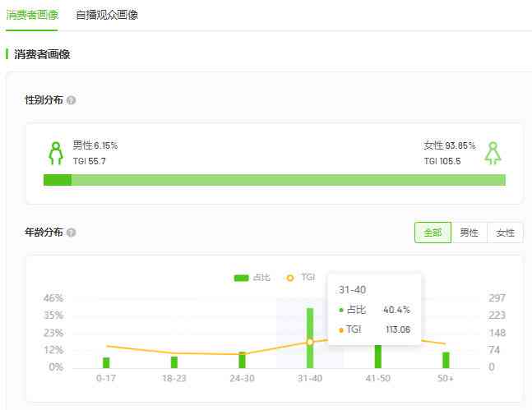Click the 女性 93.85% label

449,145
